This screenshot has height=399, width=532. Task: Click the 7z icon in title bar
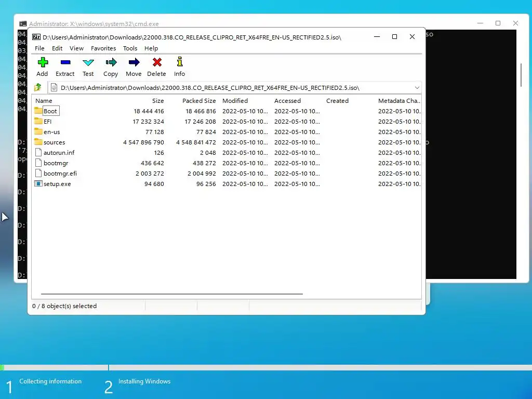point(36,37)
